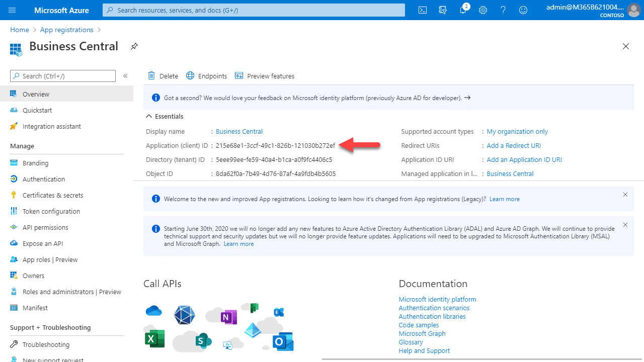Open the notifications bell

[x=463, y=10]
